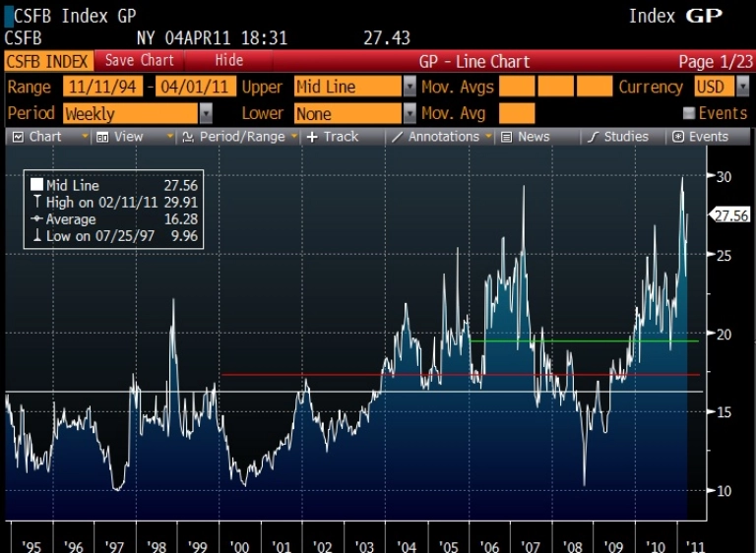Image resolution: width=756 pixels, height=553 pixels.
Task: Click the Annotations pencil icon
Action: click(397, 138)
